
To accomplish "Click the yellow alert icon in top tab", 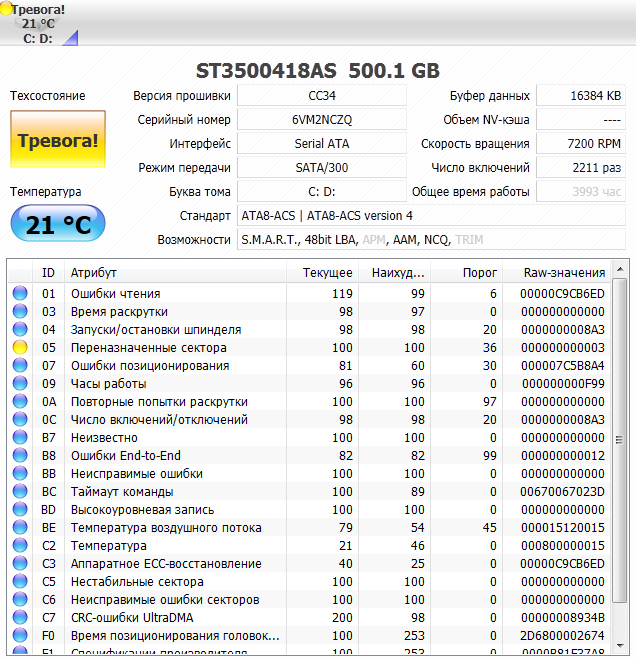I will pyautogui.click(x=6, y=9).
